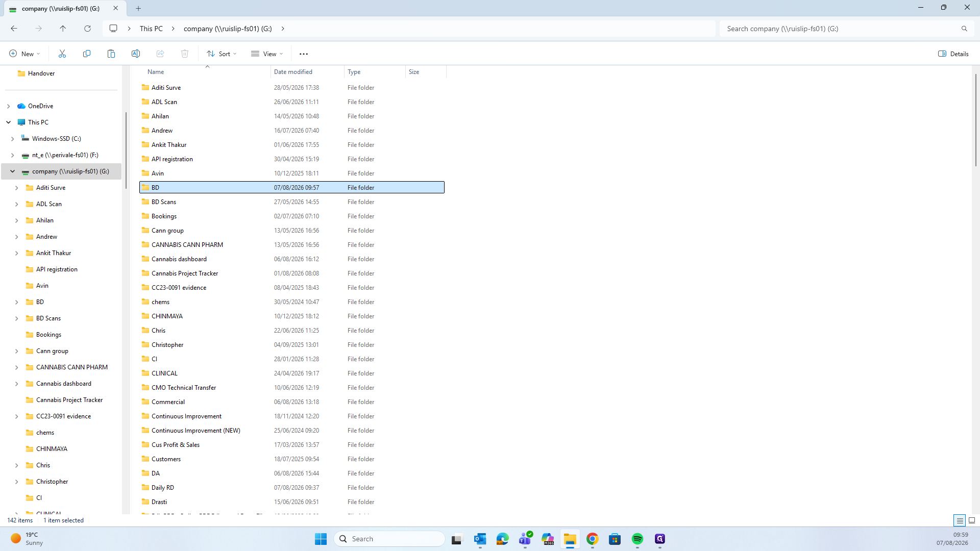Switch to details list view in status bar
This screenshot has width=980, height=551.
coord(960,520)
